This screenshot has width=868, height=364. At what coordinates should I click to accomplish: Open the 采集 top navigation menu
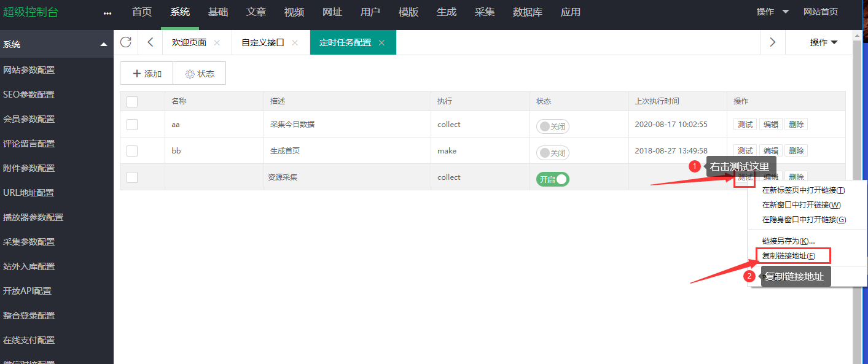485,12
